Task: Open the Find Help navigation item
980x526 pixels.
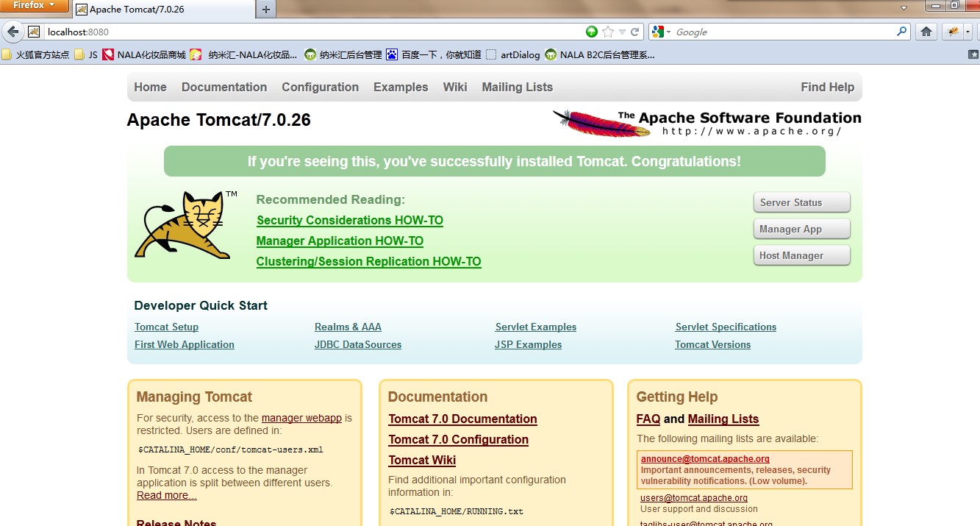Action: (828, 87)
